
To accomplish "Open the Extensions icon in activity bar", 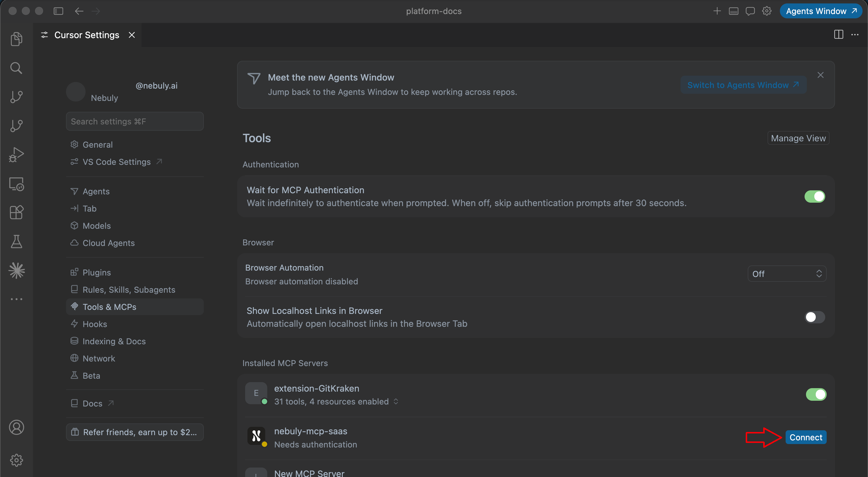I will pyautogui.click(x=16, y=212).
